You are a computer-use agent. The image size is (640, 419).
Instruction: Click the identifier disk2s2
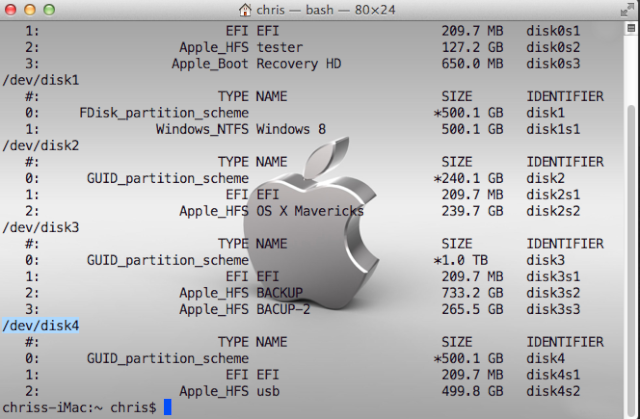coord(553,211)
